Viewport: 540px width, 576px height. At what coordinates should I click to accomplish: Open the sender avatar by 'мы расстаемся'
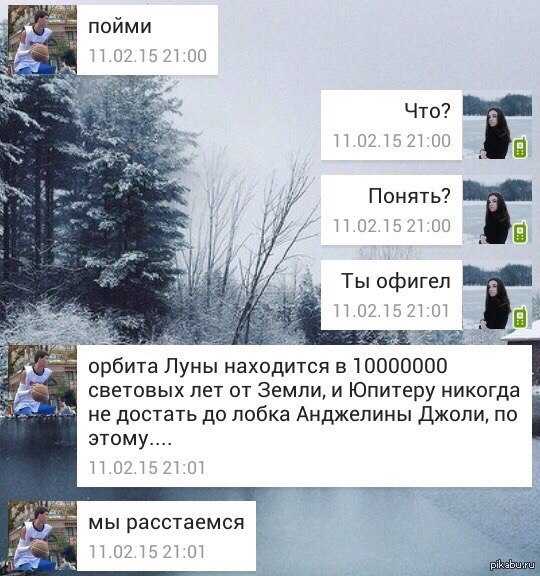pyautogui.click(x=43, y=536)
